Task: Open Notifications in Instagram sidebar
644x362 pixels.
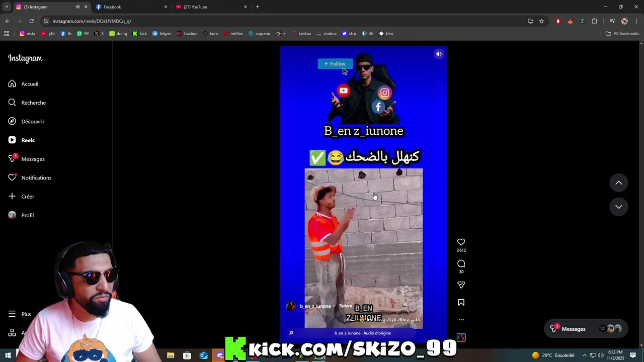Action: point(30,177)
